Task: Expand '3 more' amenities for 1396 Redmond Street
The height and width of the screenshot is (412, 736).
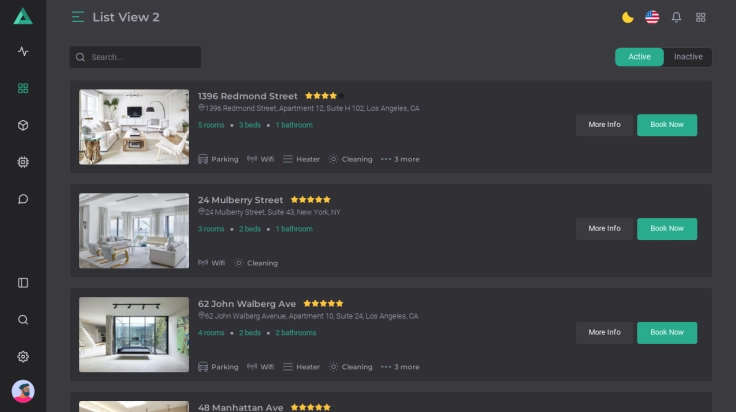Action: 400,159
